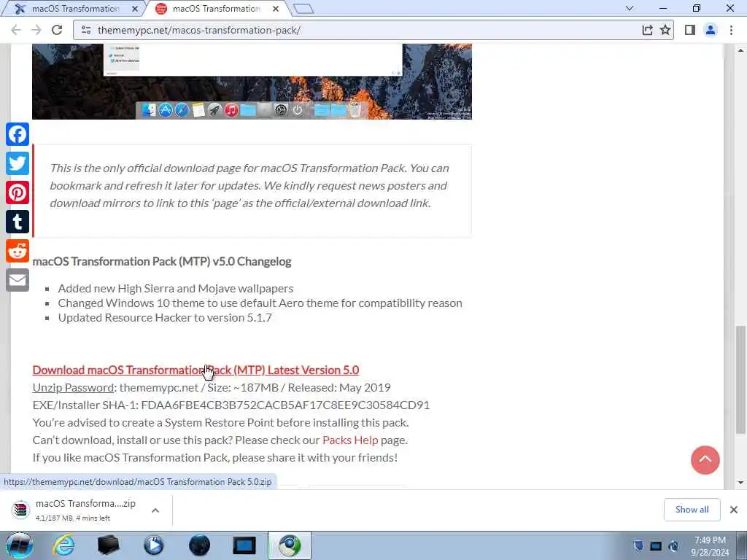Click the download's zip file icon

(x=20, y=510)
